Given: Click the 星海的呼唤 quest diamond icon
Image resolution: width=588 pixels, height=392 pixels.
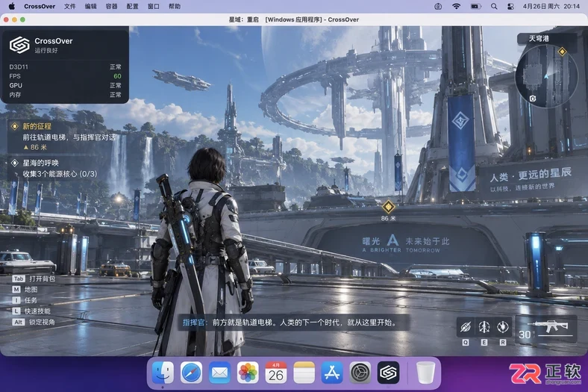Looking at the screenshot, I should (15, 163).
